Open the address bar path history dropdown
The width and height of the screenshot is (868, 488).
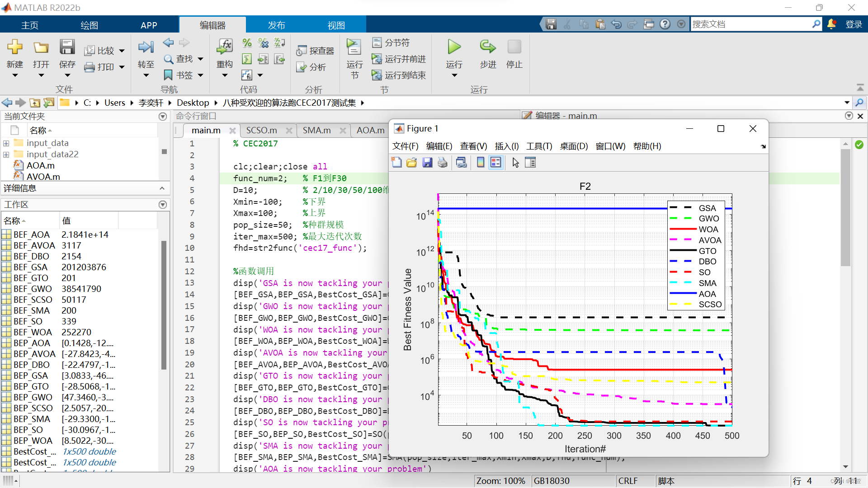[847, 103]
